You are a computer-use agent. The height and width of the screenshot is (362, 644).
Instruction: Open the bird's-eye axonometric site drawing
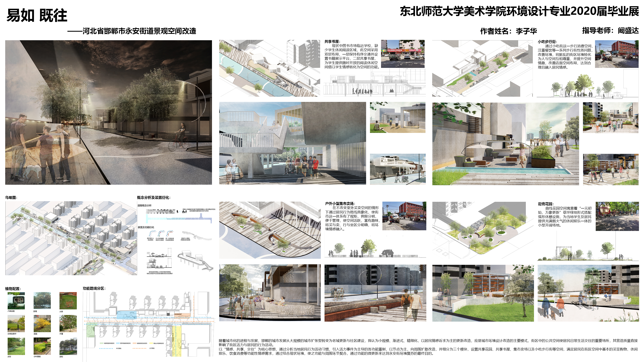[x=71, y=238]
